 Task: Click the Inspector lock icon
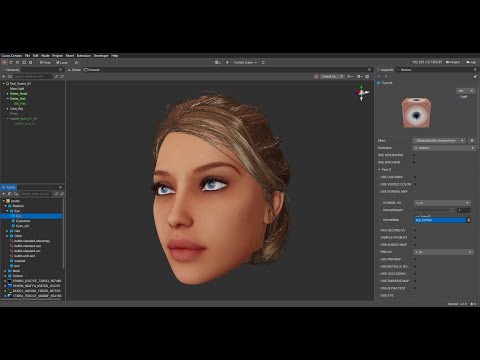click(x=475, y=76)
